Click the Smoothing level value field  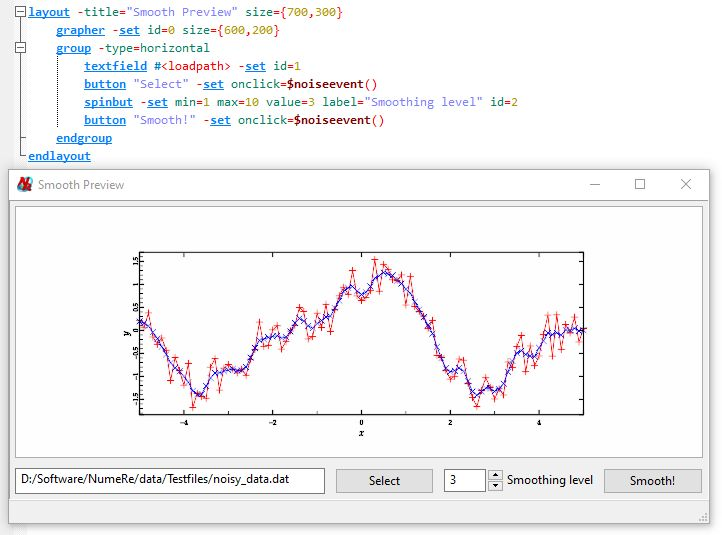coord(465,480)
